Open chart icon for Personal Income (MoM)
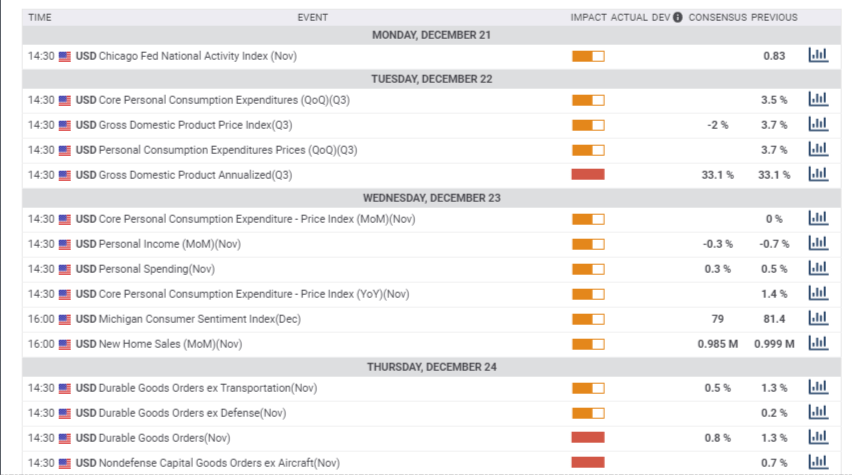Viewport: 852px width, 475px height. [818, 243]
